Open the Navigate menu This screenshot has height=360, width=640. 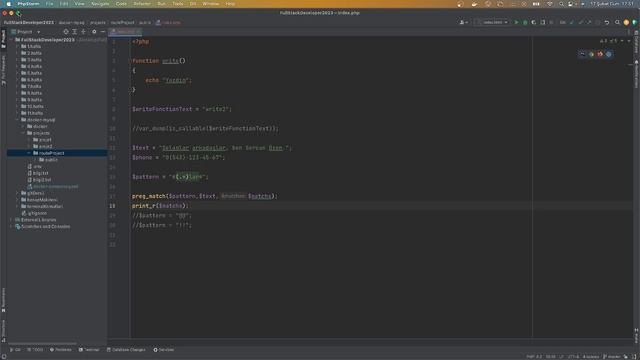tap(100, 4)
